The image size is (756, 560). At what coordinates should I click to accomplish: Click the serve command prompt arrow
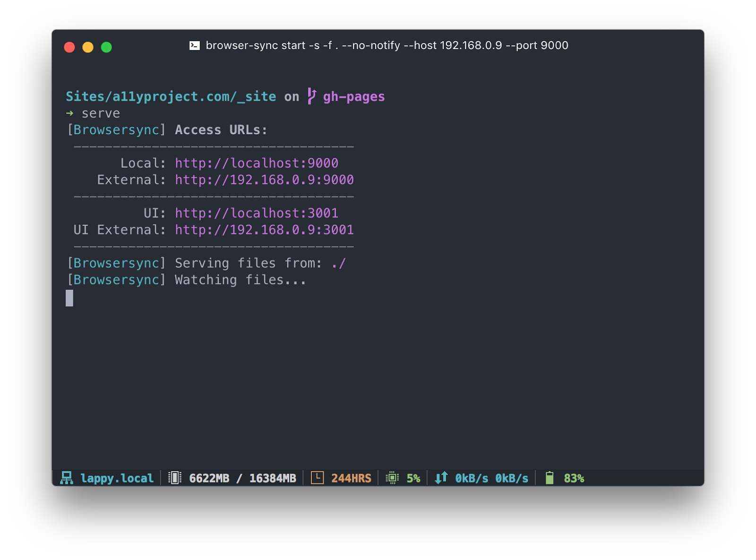(70, 113)
